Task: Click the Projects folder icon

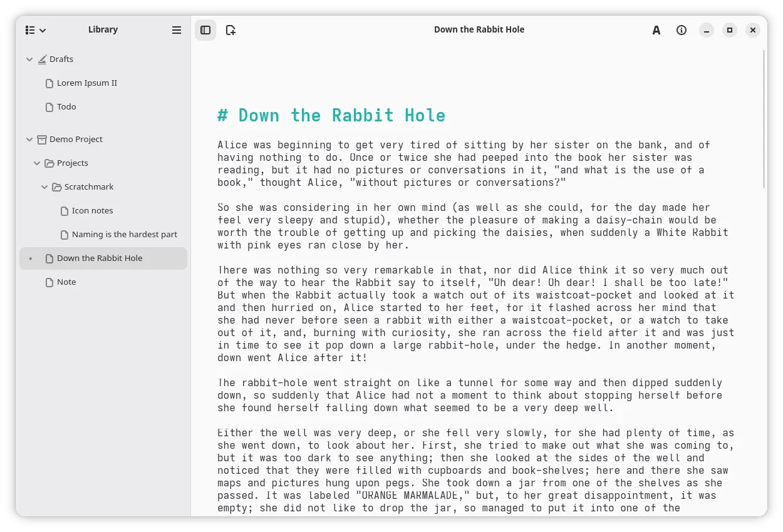Action: pos(49,163)
